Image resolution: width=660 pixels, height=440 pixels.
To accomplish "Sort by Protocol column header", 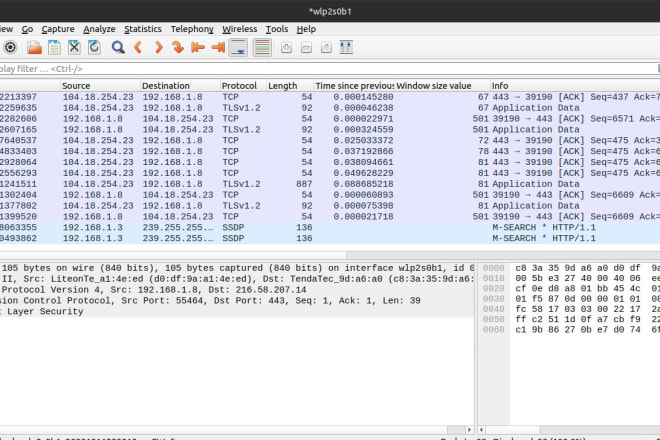I will pos(243,85).
